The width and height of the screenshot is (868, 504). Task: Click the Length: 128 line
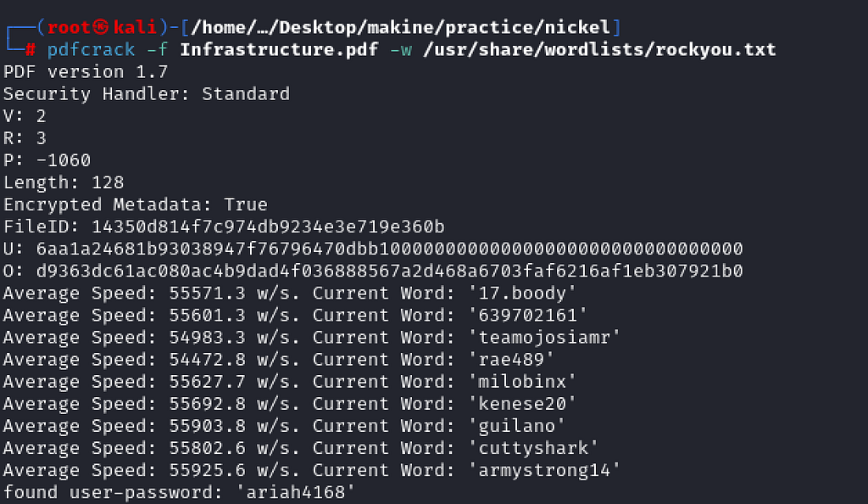[x=63, y=182]
